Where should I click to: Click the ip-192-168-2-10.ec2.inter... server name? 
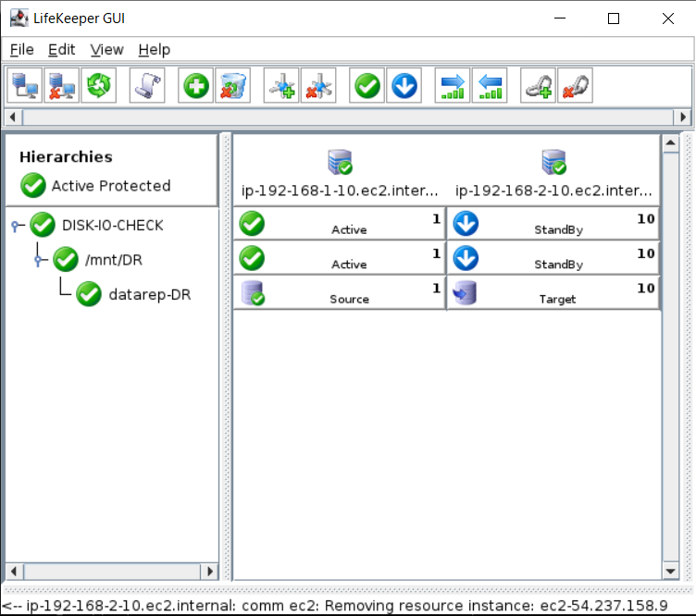(x=553, y=191)
